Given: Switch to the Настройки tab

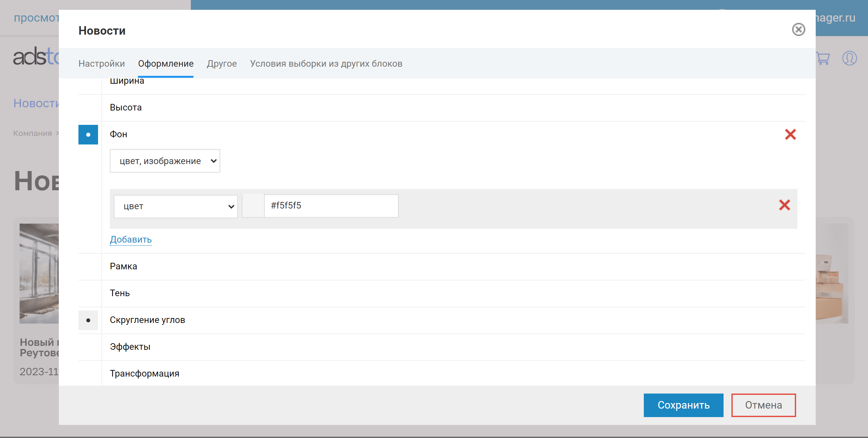Looking at the screenshot, I should pos(101,64).
